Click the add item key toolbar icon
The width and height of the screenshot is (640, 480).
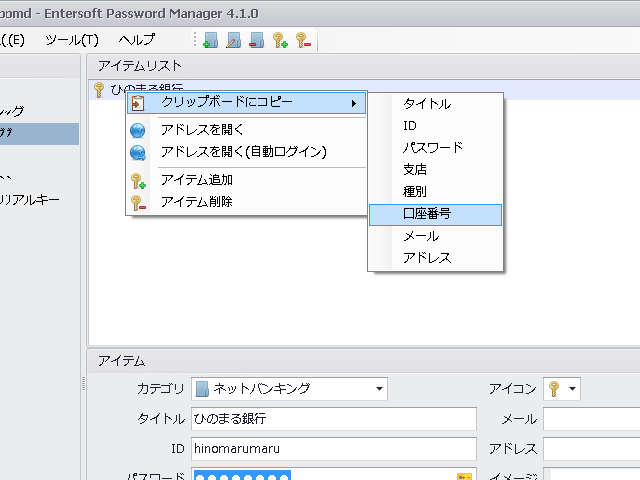click(x=280, y=40)
